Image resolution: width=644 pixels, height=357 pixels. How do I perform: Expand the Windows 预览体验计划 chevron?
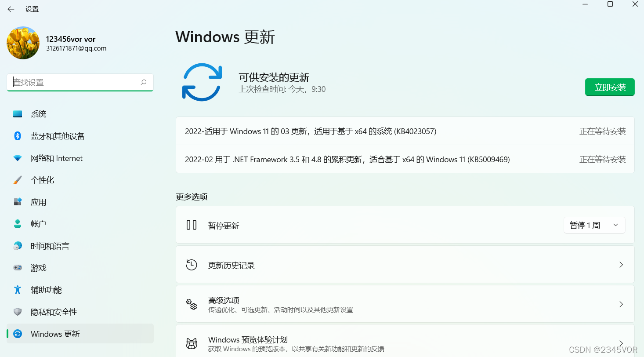(x=621, y=343)
